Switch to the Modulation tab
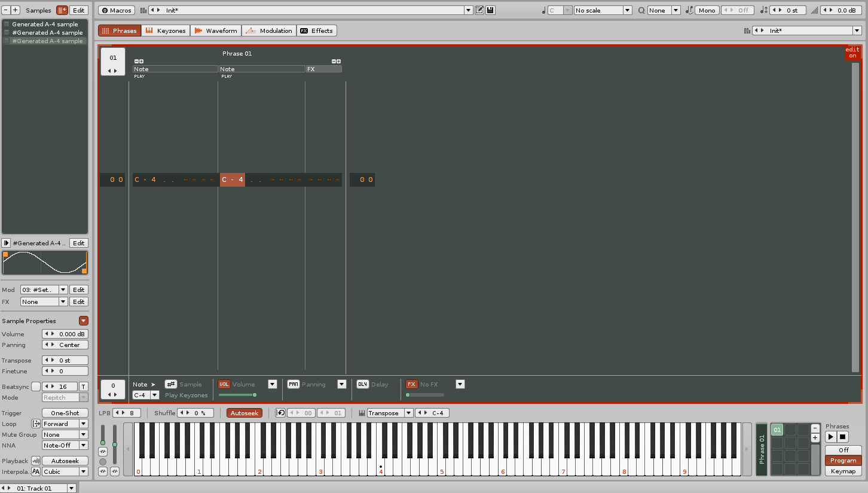The image size is (868, 493). point(269,31)
